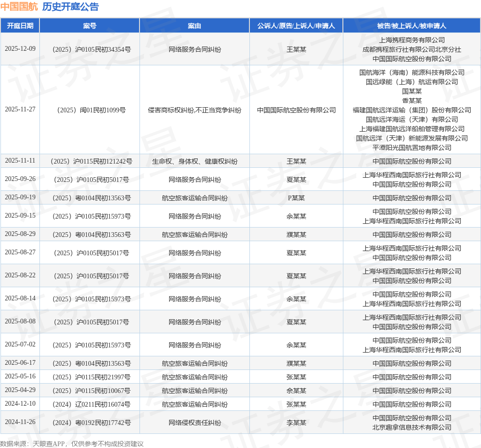This screenshot has height=448, width=481.
Task: Select the 中国国航 title text
Action: (19, 7)
